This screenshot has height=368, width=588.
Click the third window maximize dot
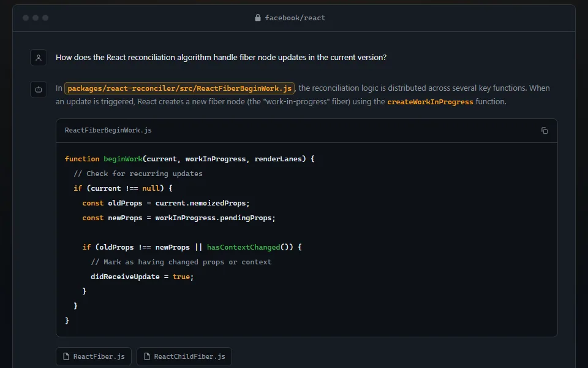[45, 18]
